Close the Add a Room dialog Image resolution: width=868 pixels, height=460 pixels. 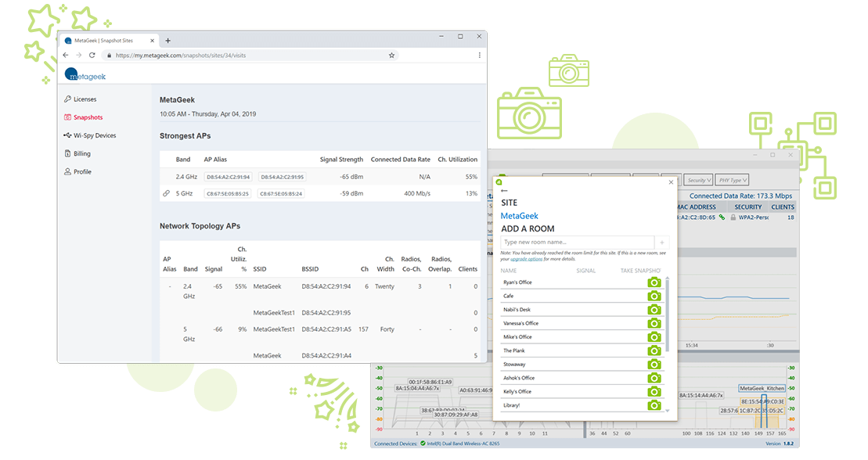coord(671,182)
